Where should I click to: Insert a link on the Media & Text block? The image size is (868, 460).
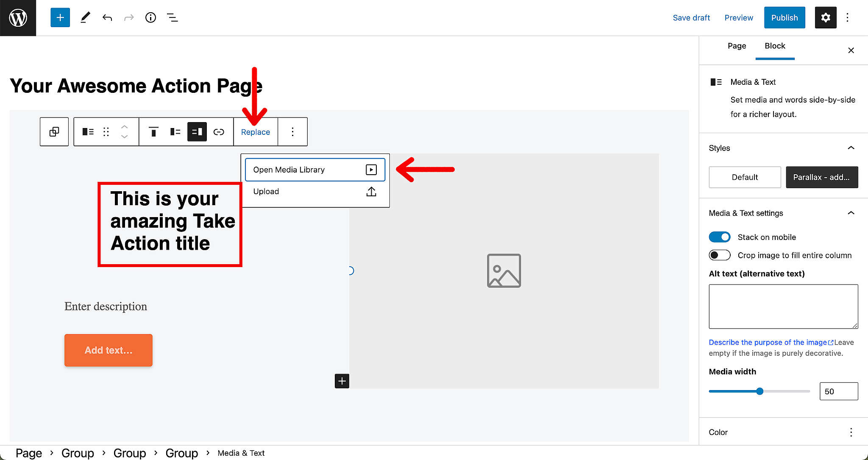(219, 131)
